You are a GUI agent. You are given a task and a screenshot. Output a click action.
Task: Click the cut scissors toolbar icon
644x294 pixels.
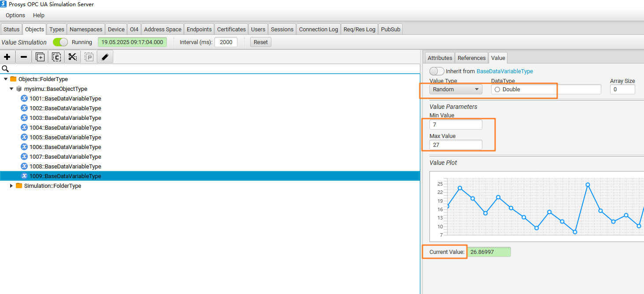click(x=73, y=57)
